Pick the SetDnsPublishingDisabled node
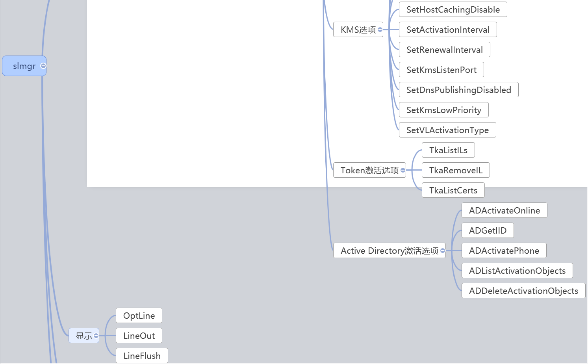 click(x=458, y=90)
